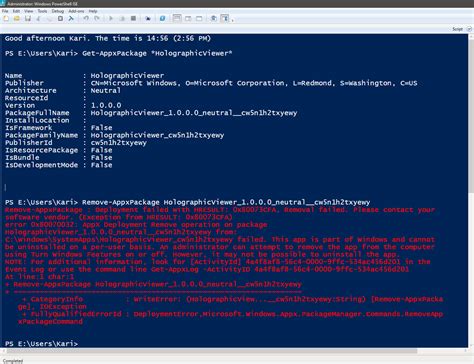Open the File menu
Viewport: 474px width, 364px height.
5,11
